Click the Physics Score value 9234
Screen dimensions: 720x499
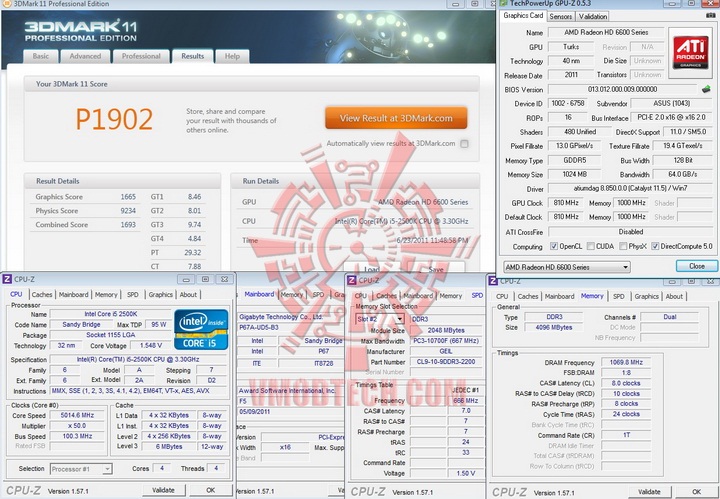click(128, 211)
